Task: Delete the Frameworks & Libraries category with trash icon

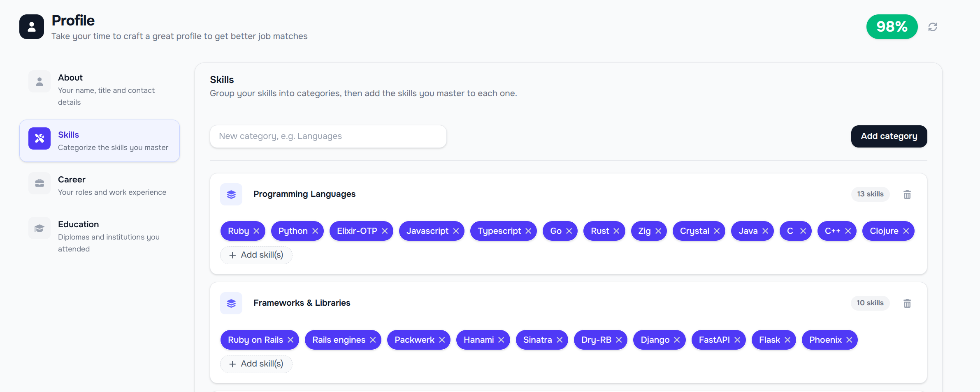Action: click(x=907, y=303)
